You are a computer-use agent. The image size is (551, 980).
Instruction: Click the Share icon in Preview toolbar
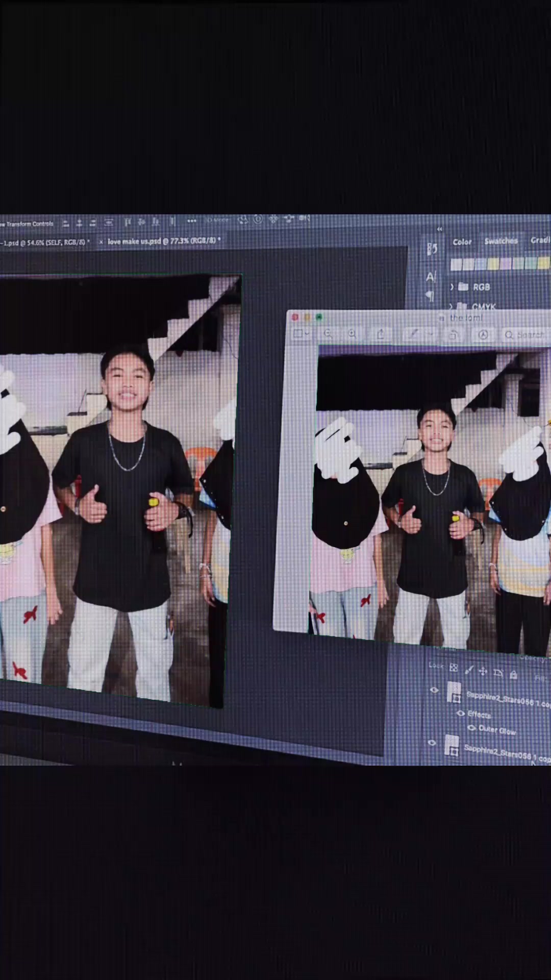click(x=381, y=334)
